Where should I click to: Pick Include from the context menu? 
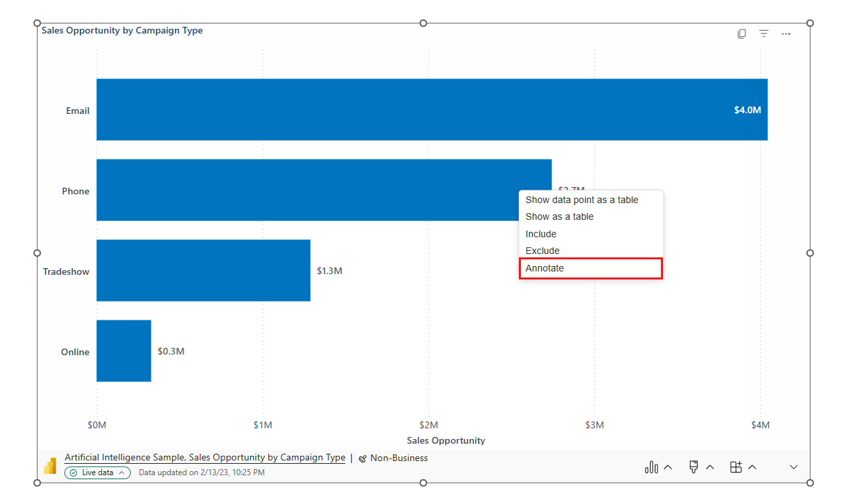tap(541, 234)
